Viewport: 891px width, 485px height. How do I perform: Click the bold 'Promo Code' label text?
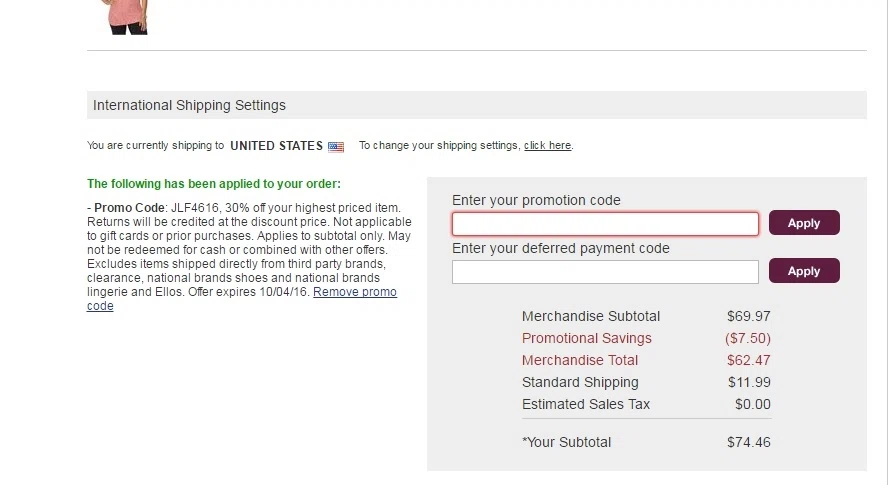pyautogui.click(x=129, y=208)
